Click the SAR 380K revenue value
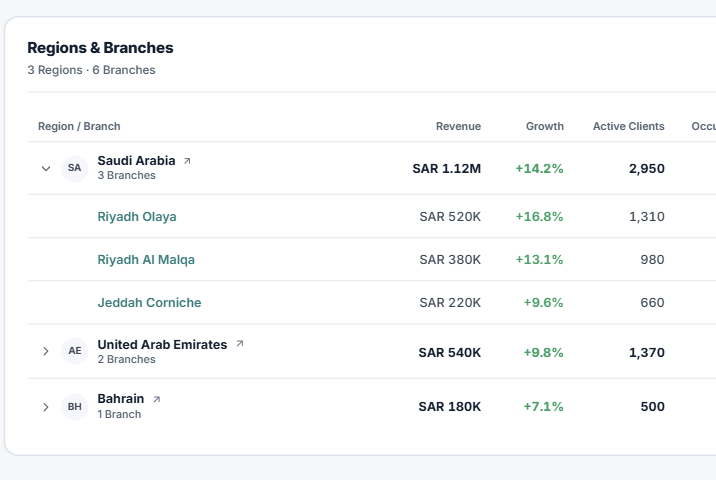This screenshot has height=480, width=716. click(x=450, y=259)
